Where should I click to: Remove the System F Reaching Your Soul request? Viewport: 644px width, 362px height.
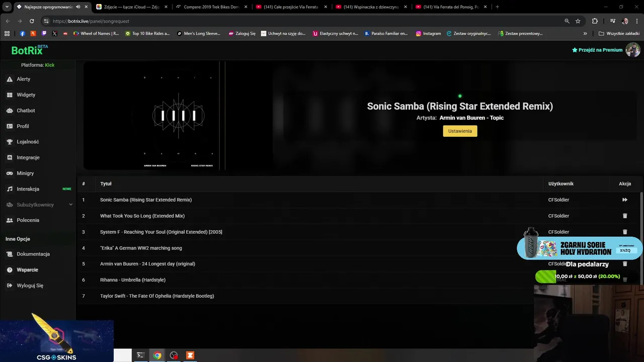point(625,232)
